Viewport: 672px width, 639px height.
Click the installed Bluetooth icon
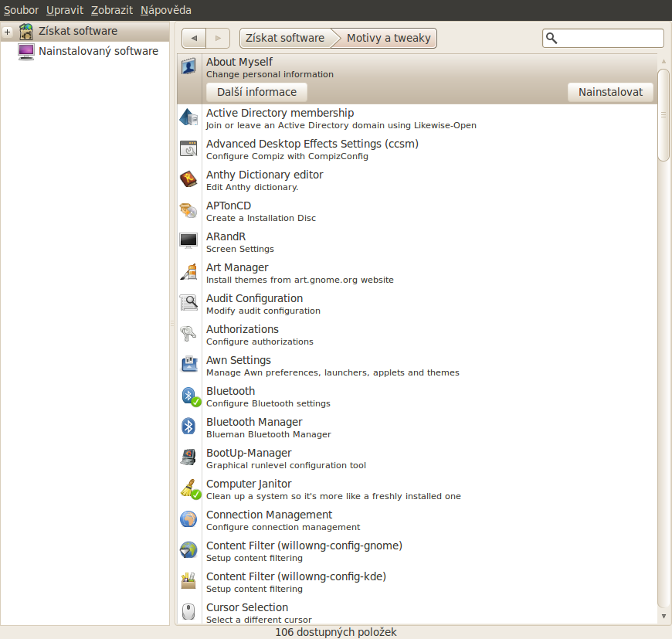pos(190,396)
